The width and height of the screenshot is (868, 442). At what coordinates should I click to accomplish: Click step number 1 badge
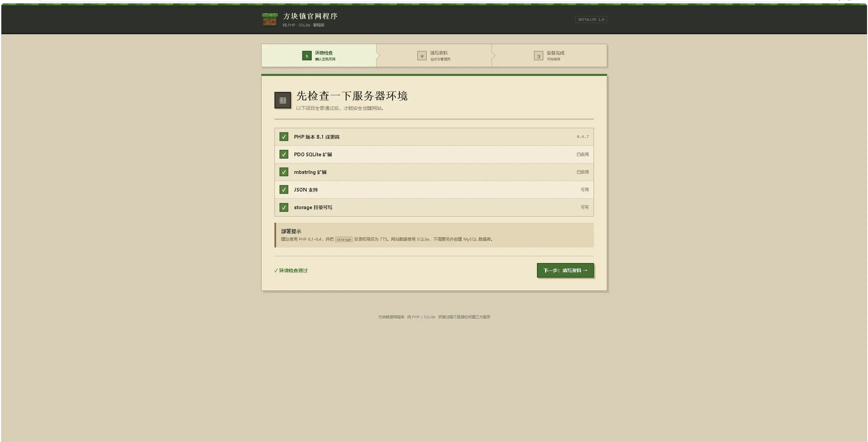pyautogui.click(x=307, y=56)
